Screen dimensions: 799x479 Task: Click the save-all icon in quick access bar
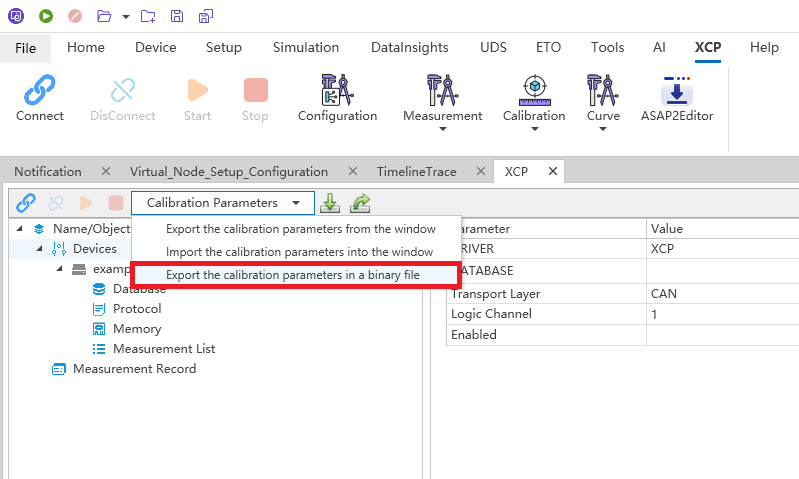point(206,16)
